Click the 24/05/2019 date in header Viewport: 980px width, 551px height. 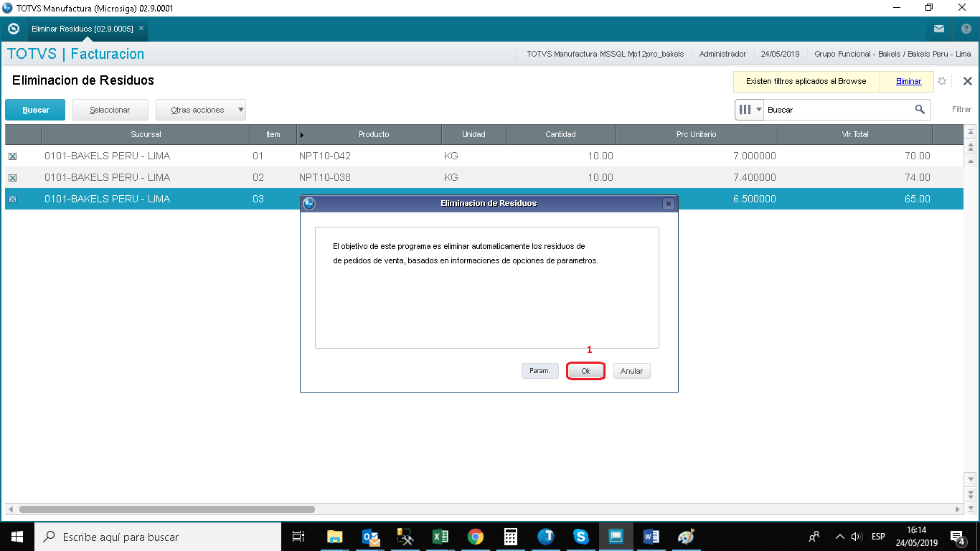[780, 54]
